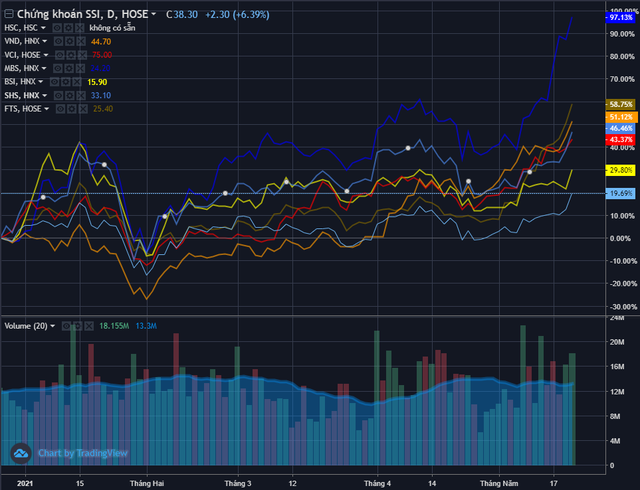Screen dimensions: 640x490
Task: Remove the VCI, HOSE comparison series
Action: tap(82, 55)
